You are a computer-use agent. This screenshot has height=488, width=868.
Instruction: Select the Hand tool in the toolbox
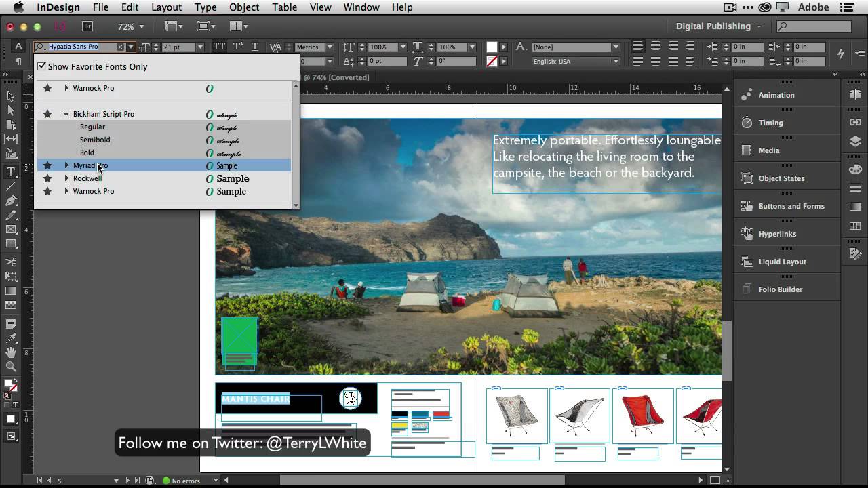[x=11, y=352]
